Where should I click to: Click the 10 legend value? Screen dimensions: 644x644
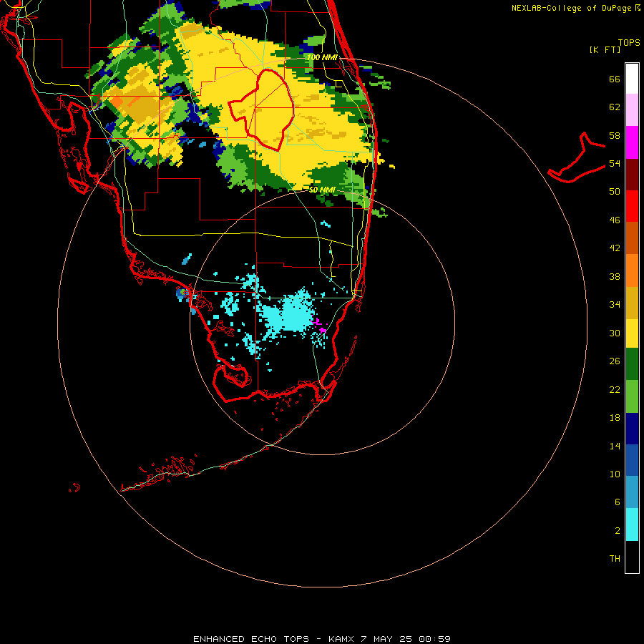tap(615, 474)
